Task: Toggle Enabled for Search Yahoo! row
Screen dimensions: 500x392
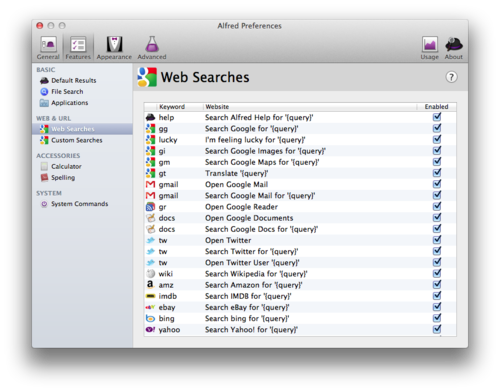Action: 437,329
